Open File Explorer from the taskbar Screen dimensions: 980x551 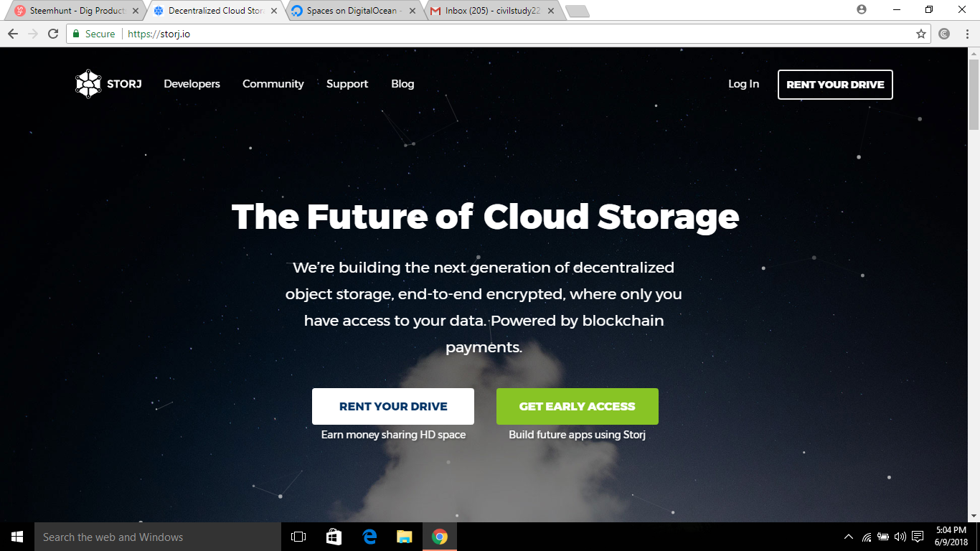click(405, 537)
